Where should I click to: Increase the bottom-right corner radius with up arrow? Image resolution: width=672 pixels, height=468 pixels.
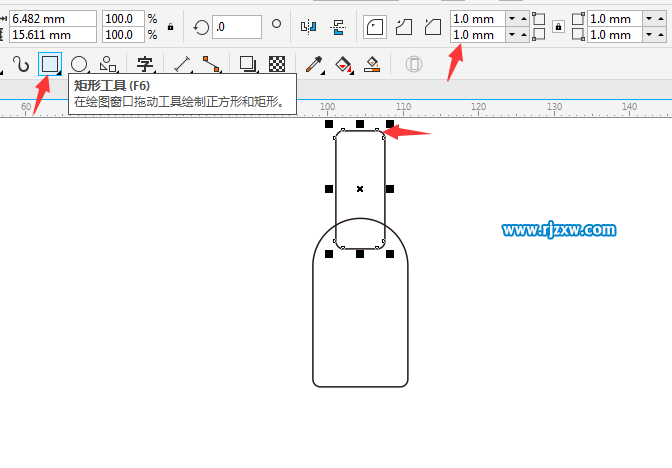click(x=661, y=34)
